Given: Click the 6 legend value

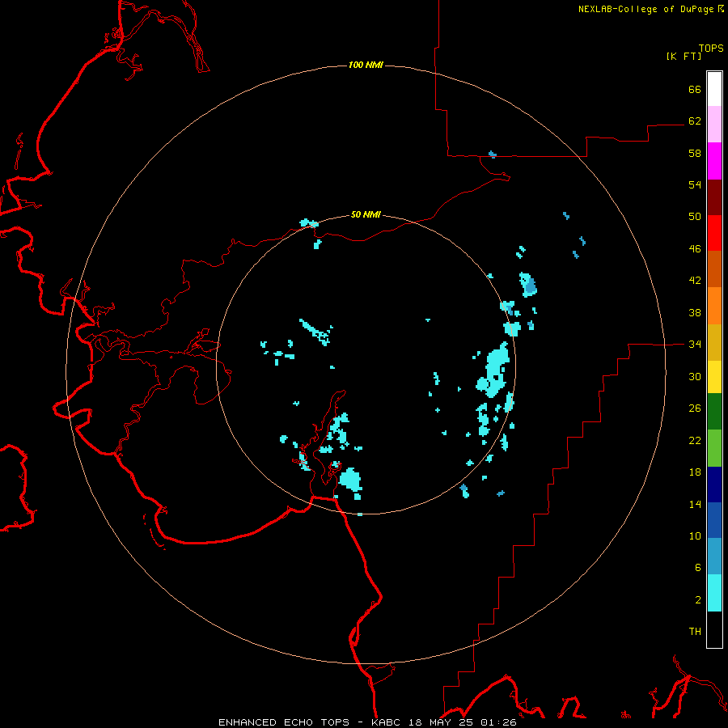Looking at the screenshot, I should [x=697, y=568].
